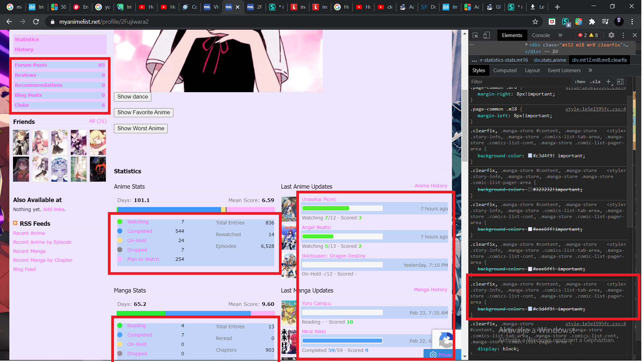Select div.mt12.ml8.mr8.clearfix breadcrumb item

(x=599, y=60)
